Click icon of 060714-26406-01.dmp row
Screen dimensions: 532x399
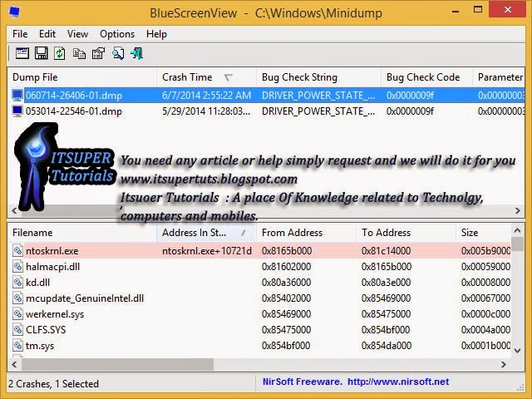[x=17, y=95]
